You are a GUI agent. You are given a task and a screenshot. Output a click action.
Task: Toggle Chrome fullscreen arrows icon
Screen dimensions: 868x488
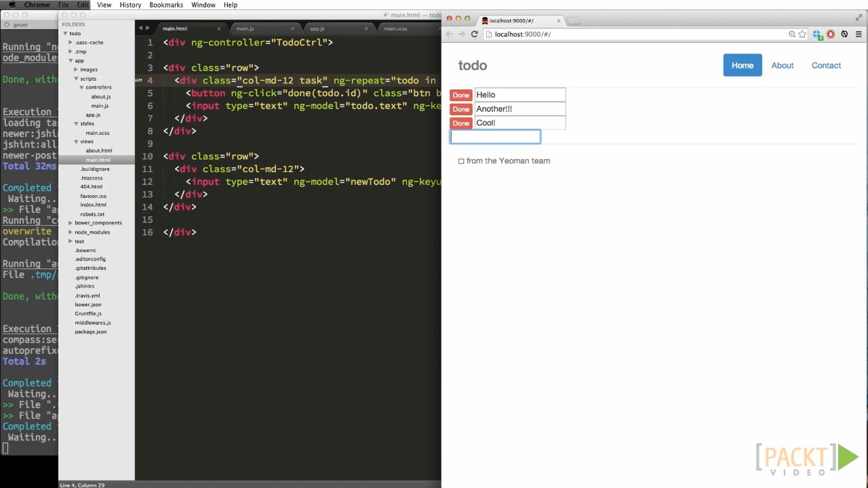(859, 18)
